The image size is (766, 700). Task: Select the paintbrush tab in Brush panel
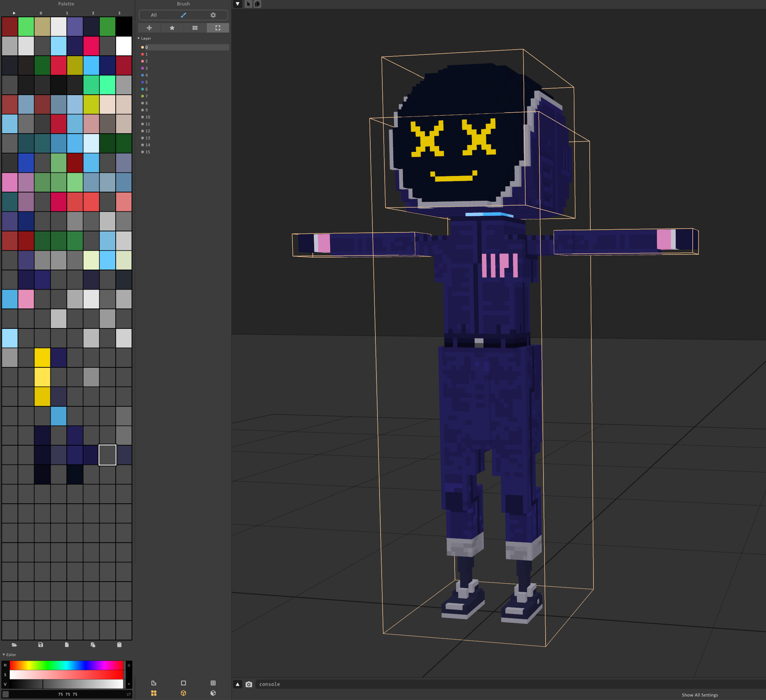(184, 15)
